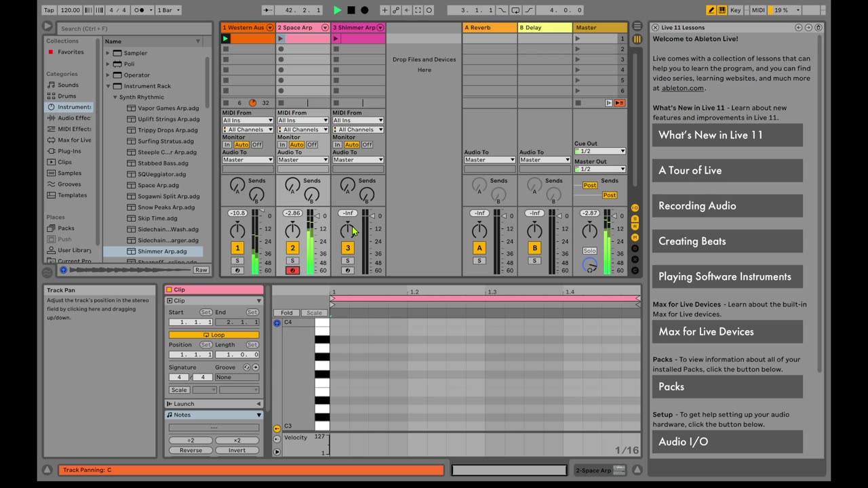This screenshot has height=488, width=868.
Task: Go back to previous lesson page
Action: (x=798, y=28)
